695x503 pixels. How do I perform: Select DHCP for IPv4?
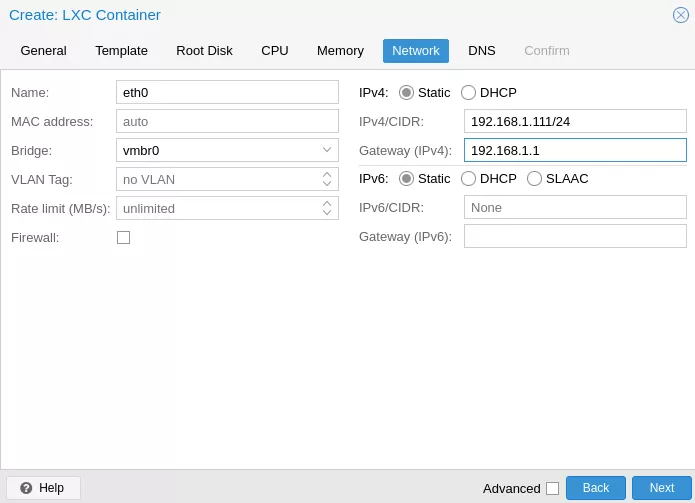[469, 93]
